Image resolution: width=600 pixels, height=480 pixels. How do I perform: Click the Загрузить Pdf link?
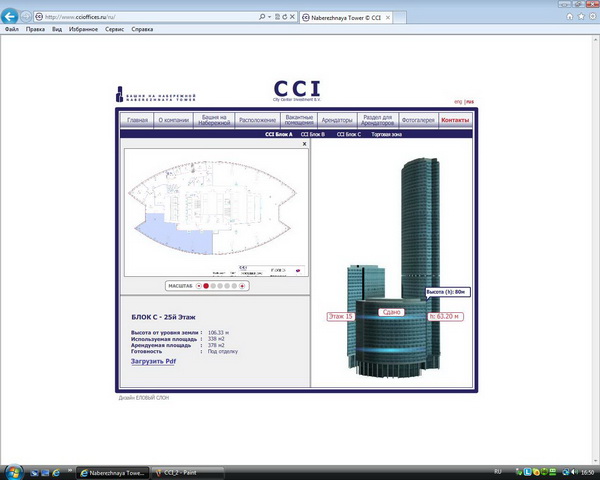(x=153, y=361)
